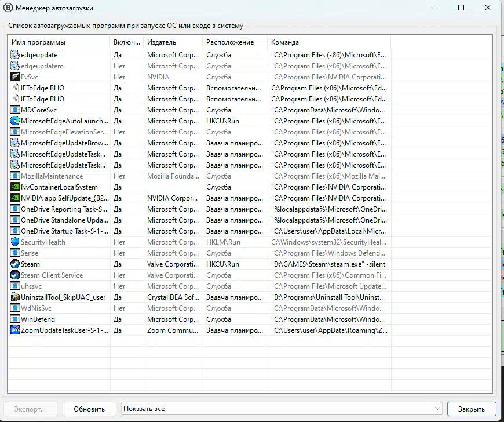504x422 pixels.
Task: Click the WdNisSvc entry name
Action: pyautogui.click(x=36, y=308)
